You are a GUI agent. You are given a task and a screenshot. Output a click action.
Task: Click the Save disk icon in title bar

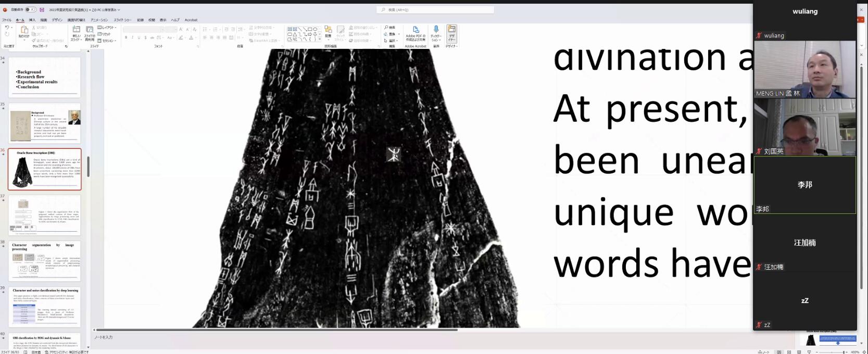pyautogui.click(x=42, y=9)
